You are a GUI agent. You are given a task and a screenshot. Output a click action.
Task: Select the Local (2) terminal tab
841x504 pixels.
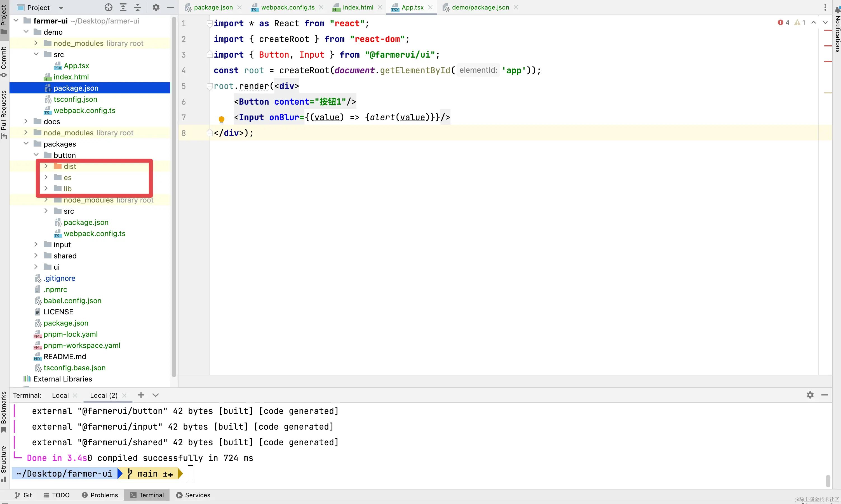104,395
